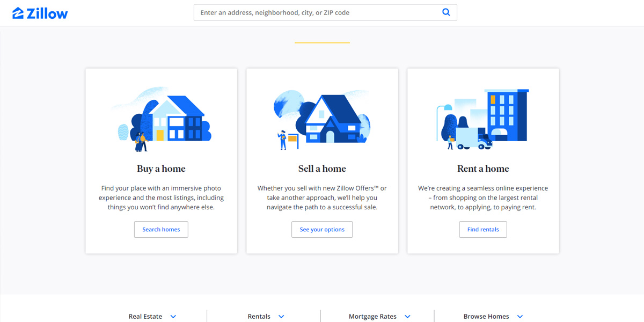644x322 pixels.
Task: Open the Sell a home heading
Action: coord(322,169)
